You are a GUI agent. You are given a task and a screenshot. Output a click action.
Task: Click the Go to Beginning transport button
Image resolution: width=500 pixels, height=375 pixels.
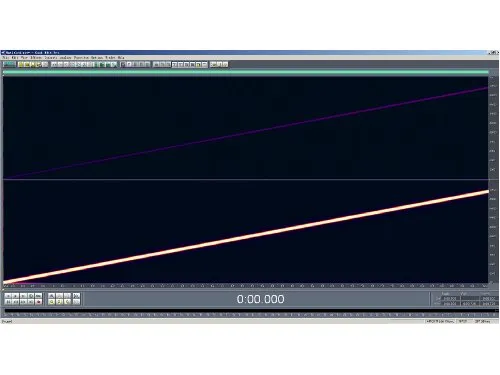click(x=8, y=302)
